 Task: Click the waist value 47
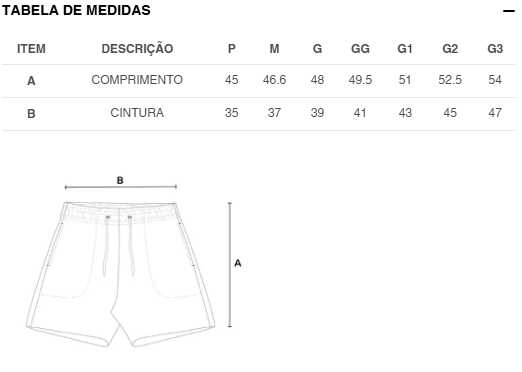point(495,113)
